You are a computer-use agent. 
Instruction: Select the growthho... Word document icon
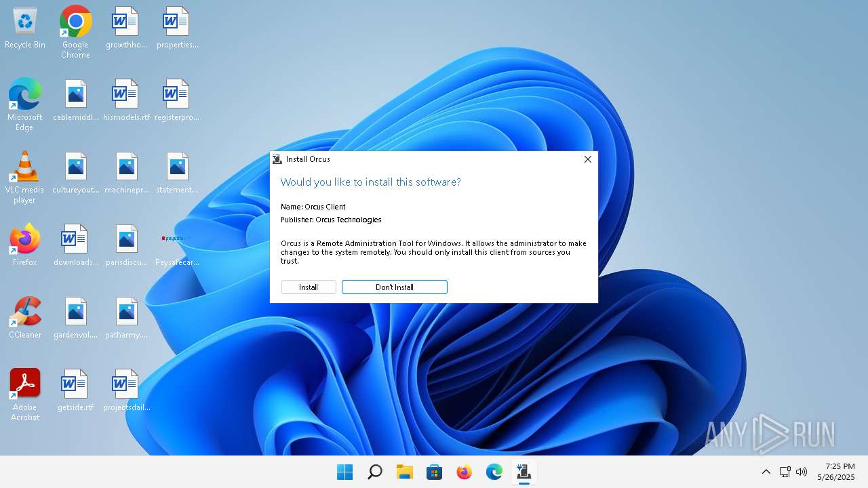(x=126, y=28)
